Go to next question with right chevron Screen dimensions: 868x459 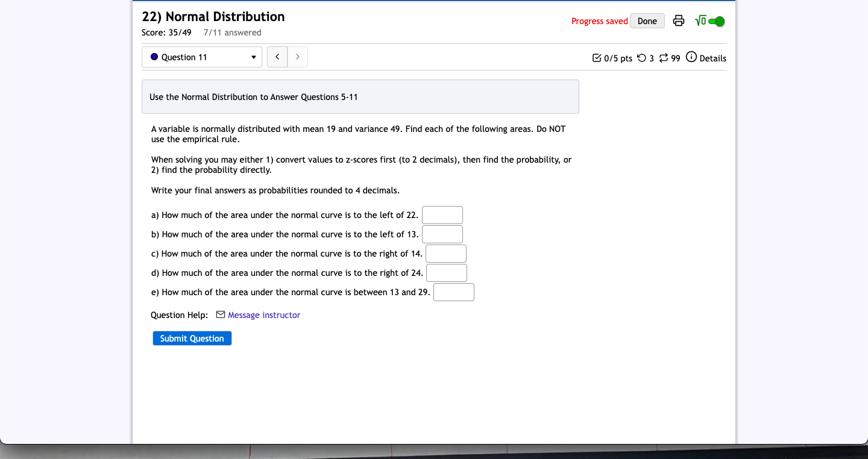point(298,57)
